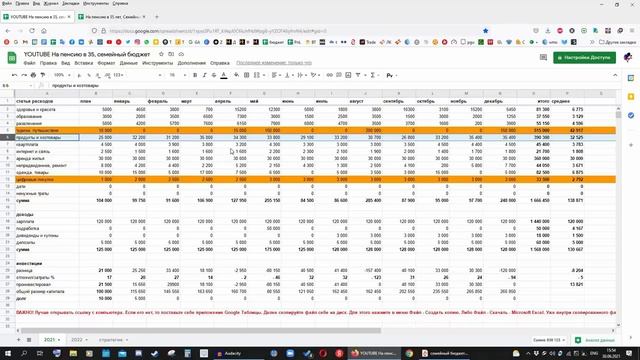Reload the browser page
Screen dimensions: 640x360
(32, 31)
